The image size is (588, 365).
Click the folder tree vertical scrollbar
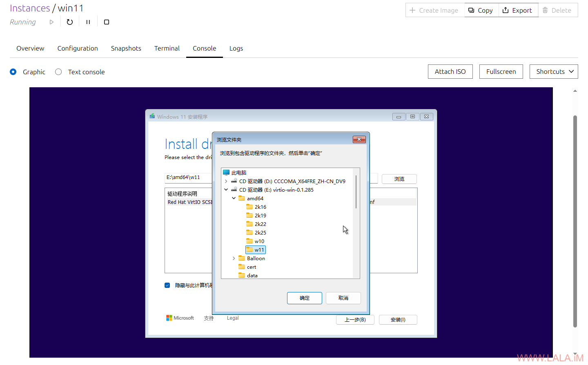tap(356, 192)
